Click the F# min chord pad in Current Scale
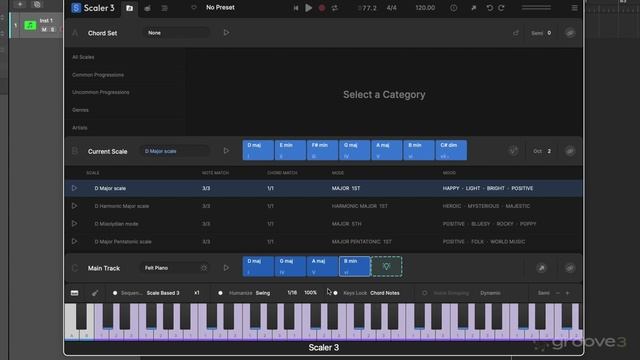Viewport: 640px width, 360px height. click(x=322, y=150)
